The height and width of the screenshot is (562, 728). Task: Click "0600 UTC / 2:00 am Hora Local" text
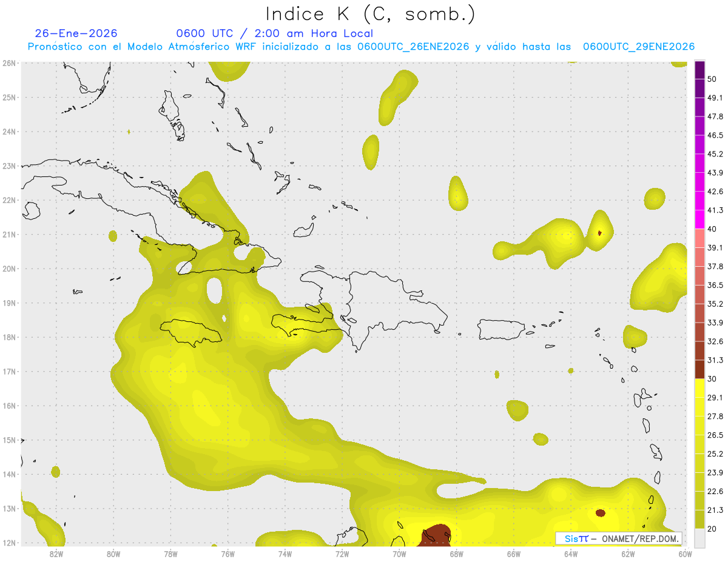click(274, 33)
